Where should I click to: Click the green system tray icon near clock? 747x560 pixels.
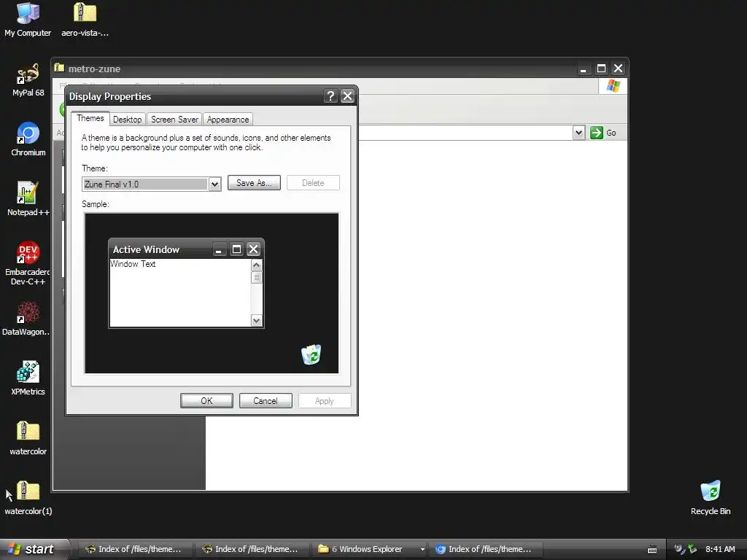pos(692,549)
